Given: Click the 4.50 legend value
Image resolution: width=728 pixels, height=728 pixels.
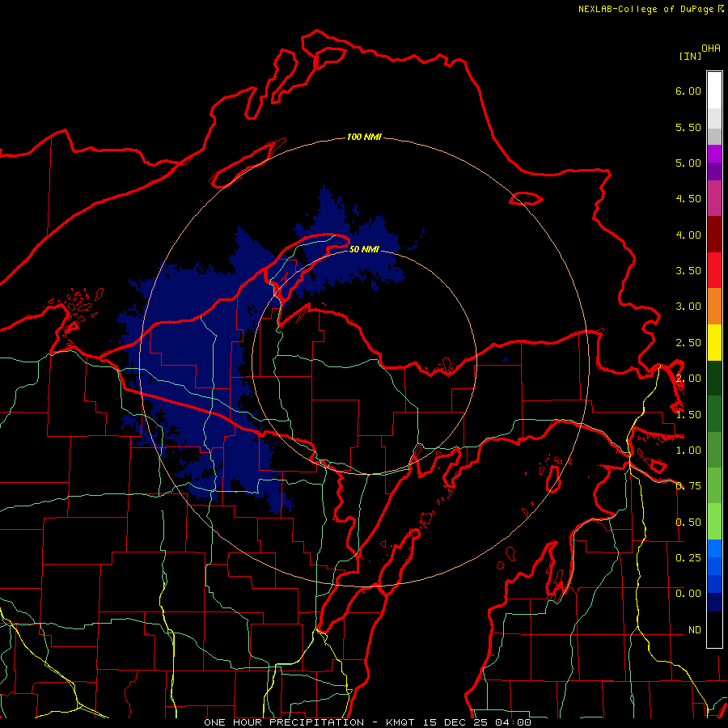Looking at the screenshot, I should [x=688, y=199].
